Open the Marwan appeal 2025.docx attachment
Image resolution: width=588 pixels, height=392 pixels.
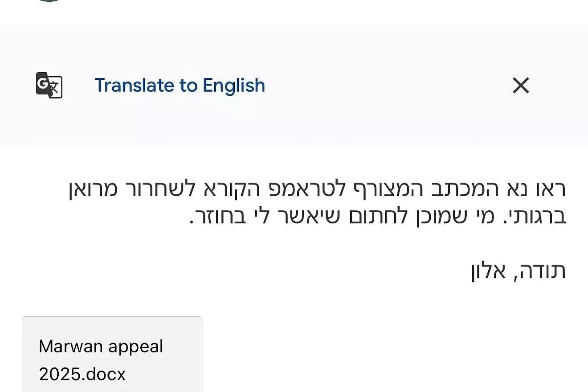pyautogui.click(x=112, y=356)
